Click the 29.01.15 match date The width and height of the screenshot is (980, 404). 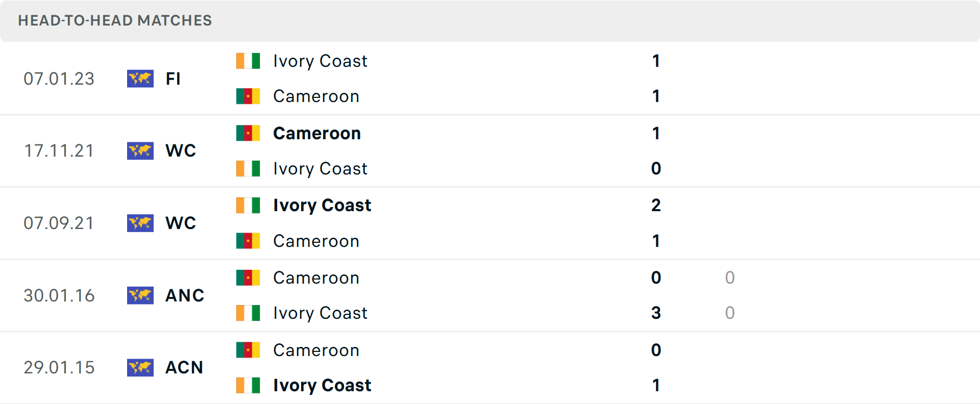[x=59, y=368]
